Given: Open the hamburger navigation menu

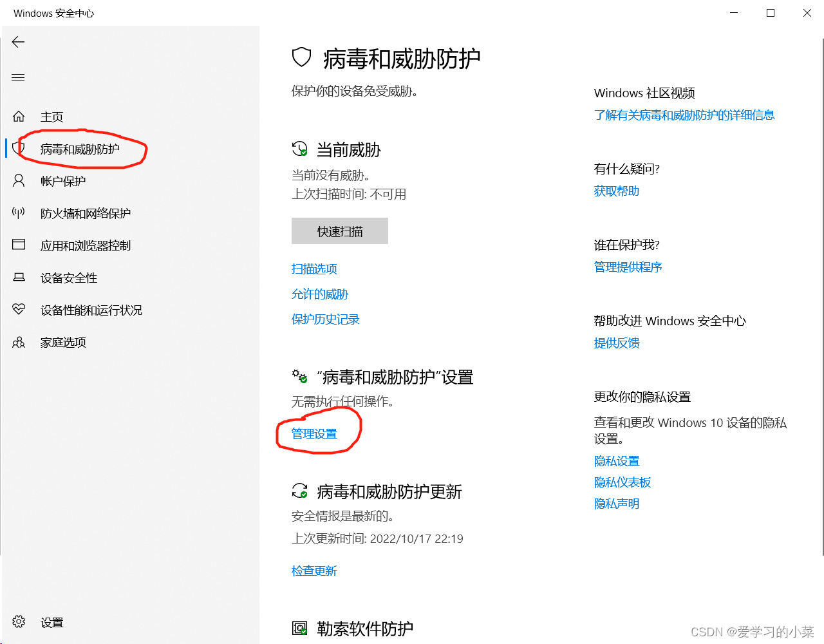Looking at the screenshot, I should [18, 78].
